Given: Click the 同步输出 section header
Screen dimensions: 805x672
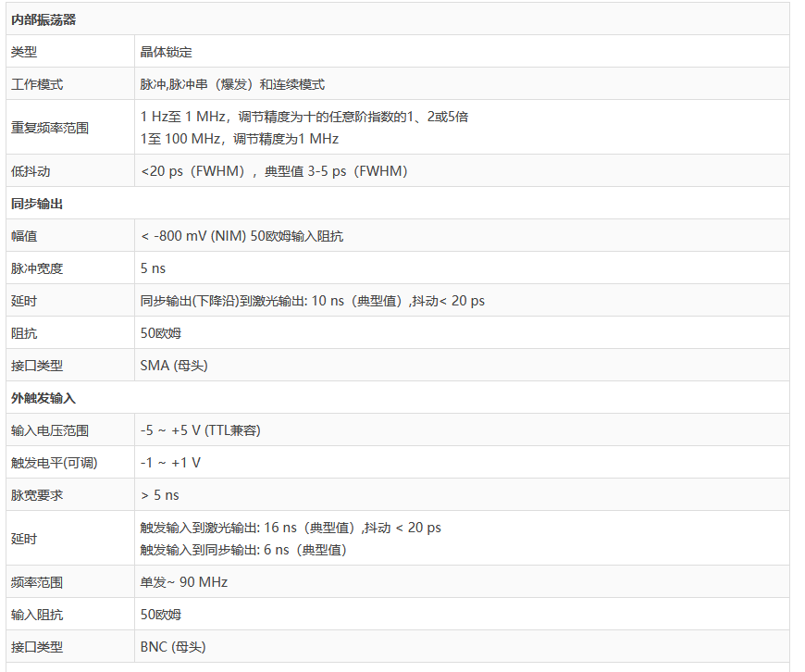Looking at the screenshot, I should pos(37,204).
